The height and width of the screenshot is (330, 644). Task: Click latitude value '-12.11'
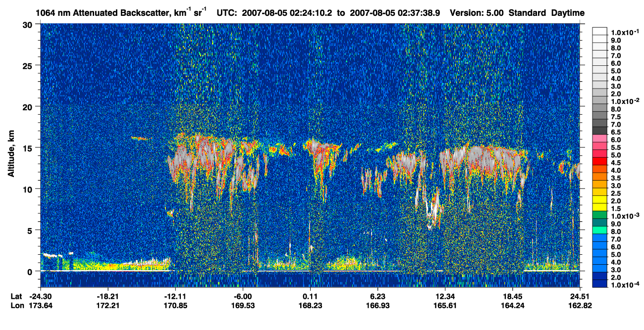(175, 296)
